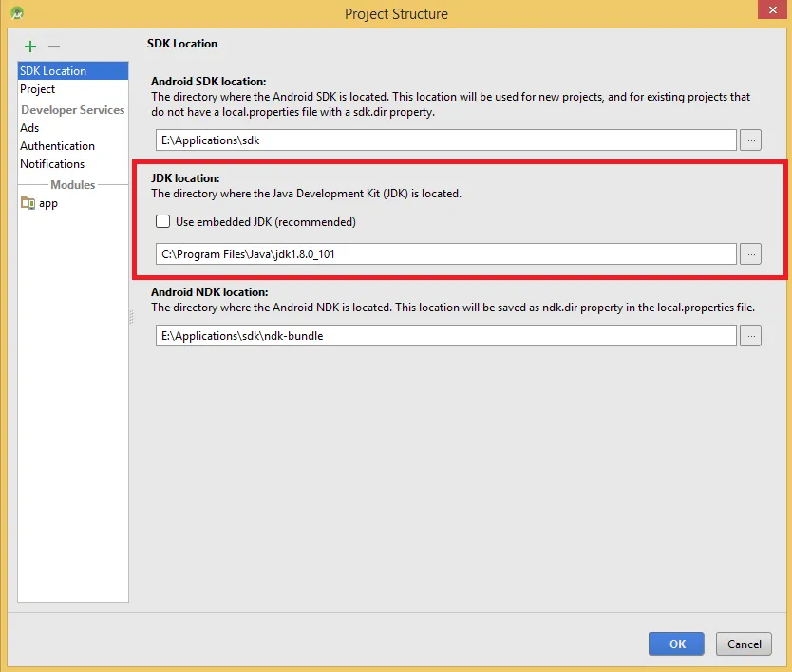The height and width of the screenshot is (672, 792).
Task: Browse for Android SDK location folder
Action: click(750, 140)
